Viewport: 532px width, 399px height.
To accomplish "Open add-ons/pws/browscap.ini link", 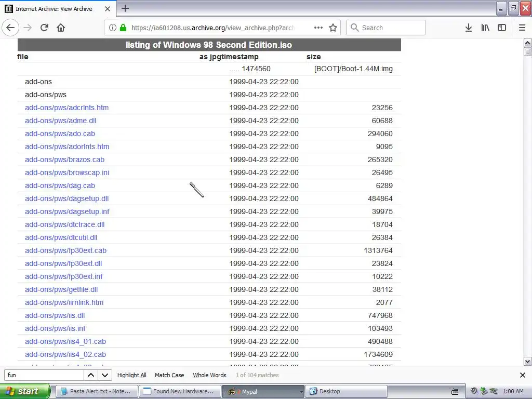I will click(x=67, y=172).
